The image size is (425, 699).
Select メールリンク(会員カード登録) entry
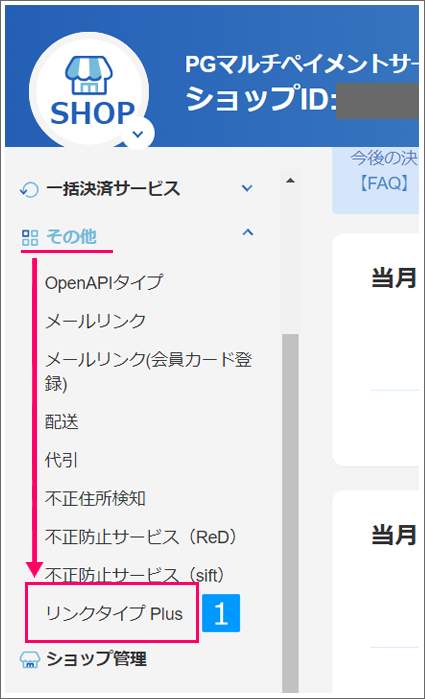pyautogui.click(x=149, y=371)
